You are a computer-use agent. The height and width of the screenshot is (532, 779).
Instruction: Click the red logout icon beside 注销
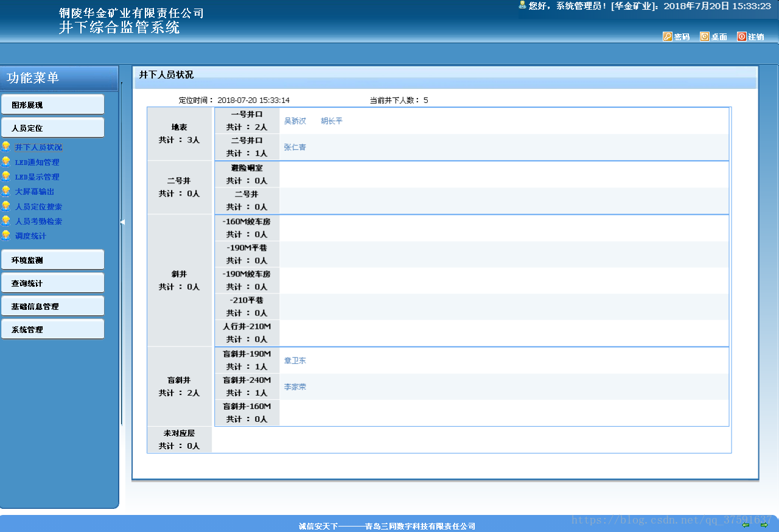point(741,37)
